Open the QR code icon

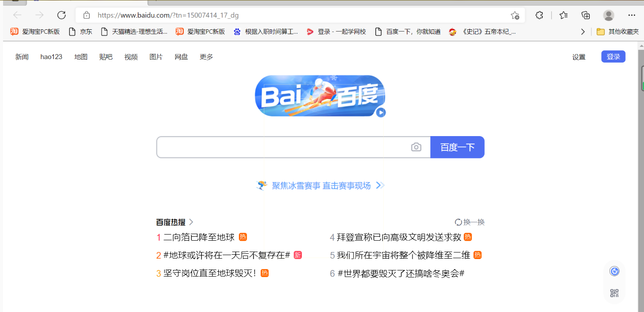pyautogui.click(x=614, y=293)
